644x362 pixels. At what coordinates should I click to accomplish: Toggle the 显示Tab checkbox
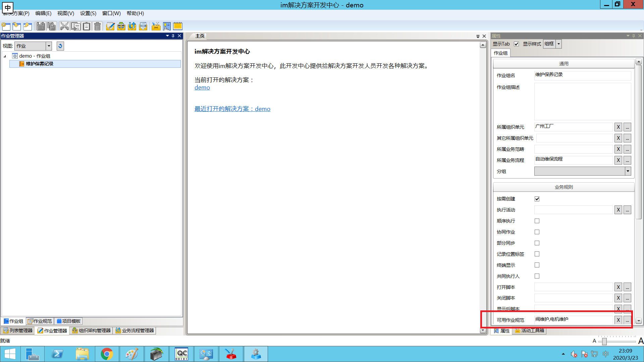(x=517, y=44)
